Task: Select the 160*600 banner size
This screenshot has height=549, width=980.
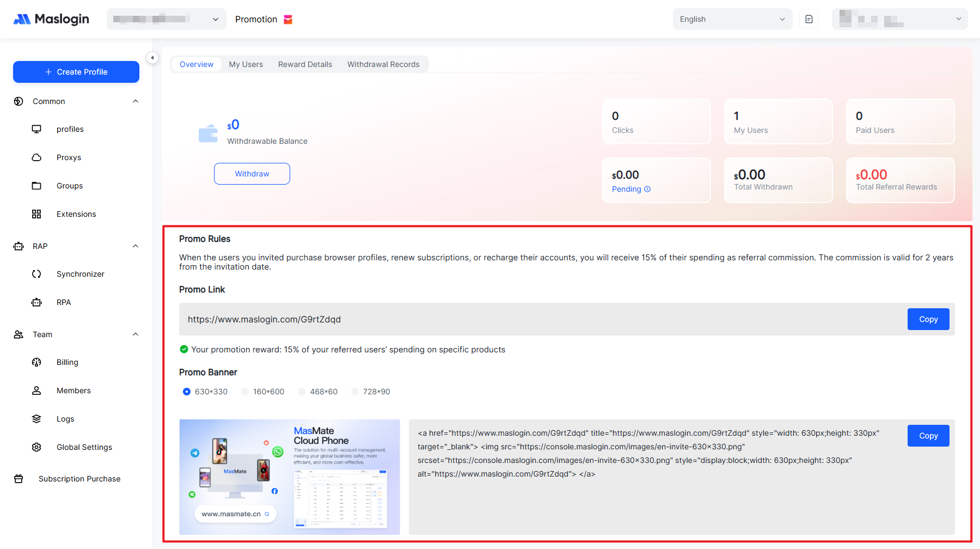Action: (x=245, y=392)
